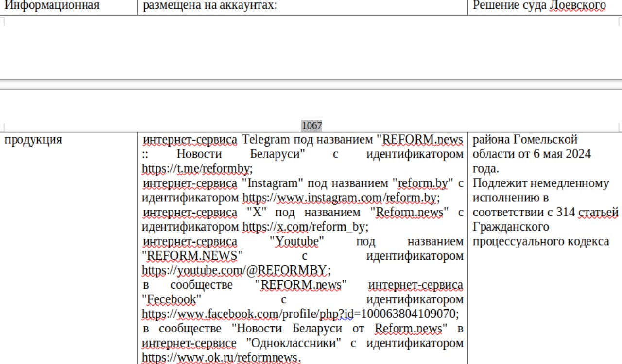Click the page number field 1067

312,126
